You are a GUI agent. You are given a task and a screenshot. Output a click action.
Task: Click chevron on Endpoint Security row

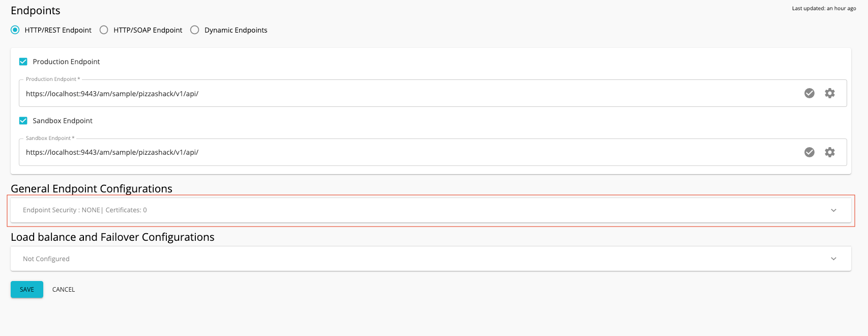pyautogui.click(x=833, y=210)
